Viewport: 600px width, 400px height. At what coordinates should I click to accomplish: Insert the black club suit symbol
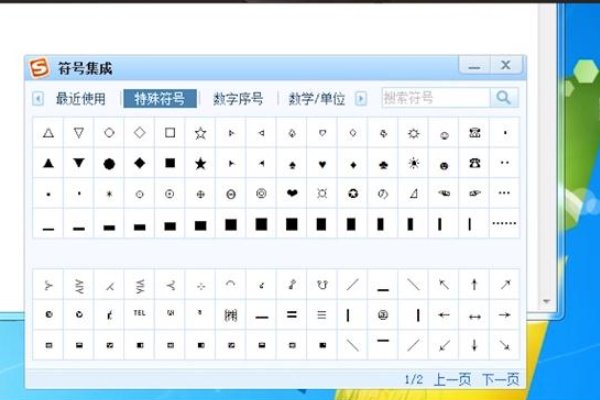point(383,164)
